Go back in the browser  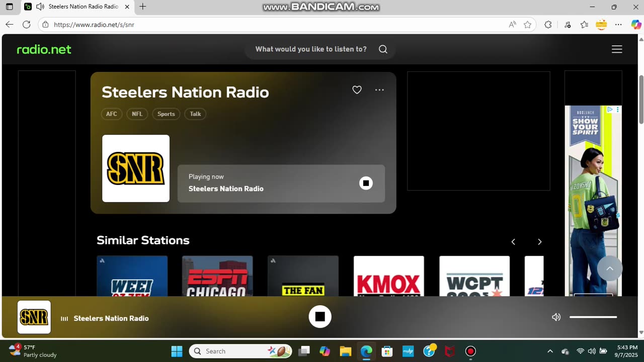tap(9, 25)
